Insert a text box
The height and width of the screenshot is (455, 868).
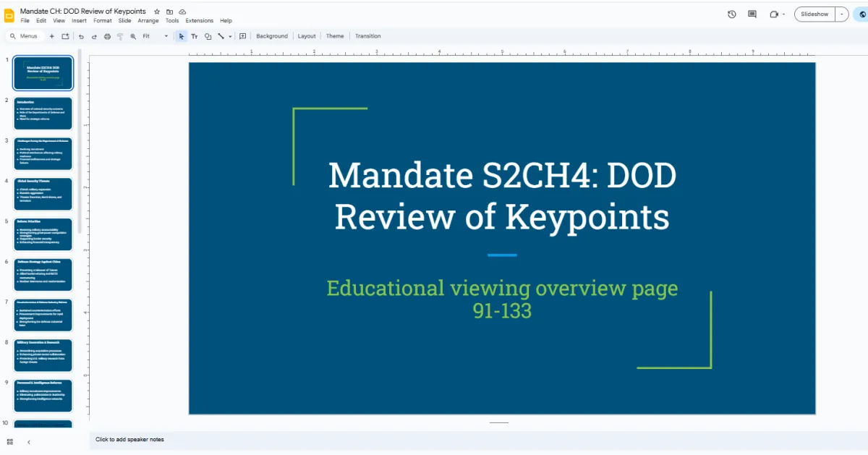195,36
